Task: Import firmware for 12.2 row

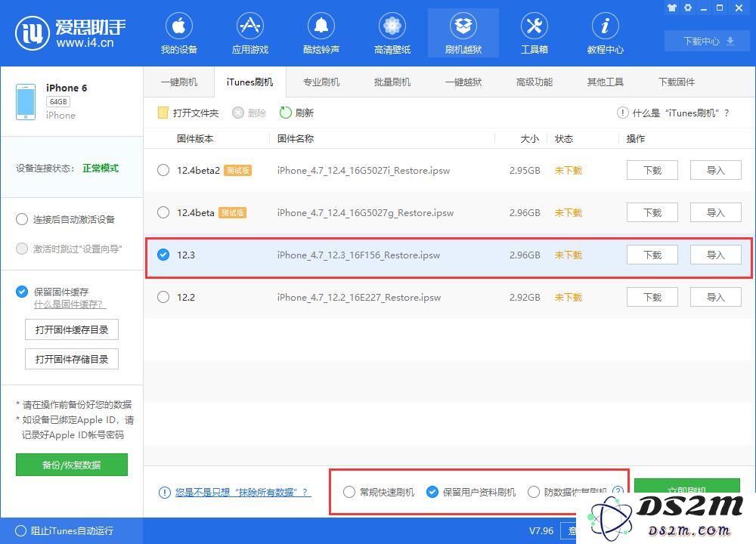Action: tap(715, 297)
